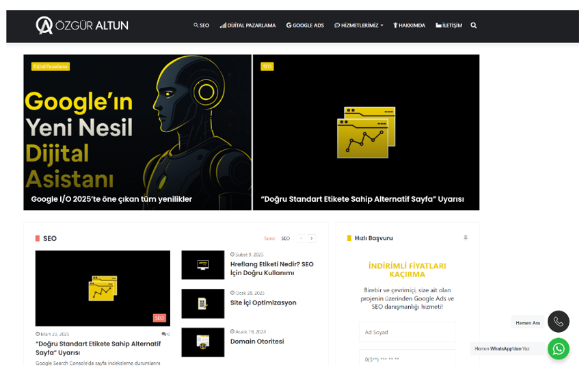Open Dijital Pazarlama menu item

click(x=248, y=25)
